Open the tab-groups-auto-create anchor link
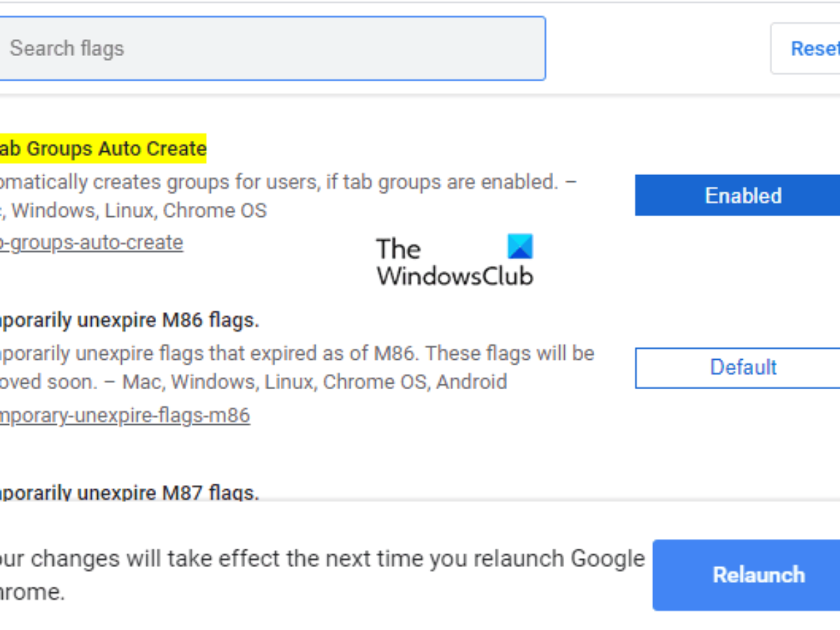The height and width of the screenshot is (630, 840). click(91, 243)
